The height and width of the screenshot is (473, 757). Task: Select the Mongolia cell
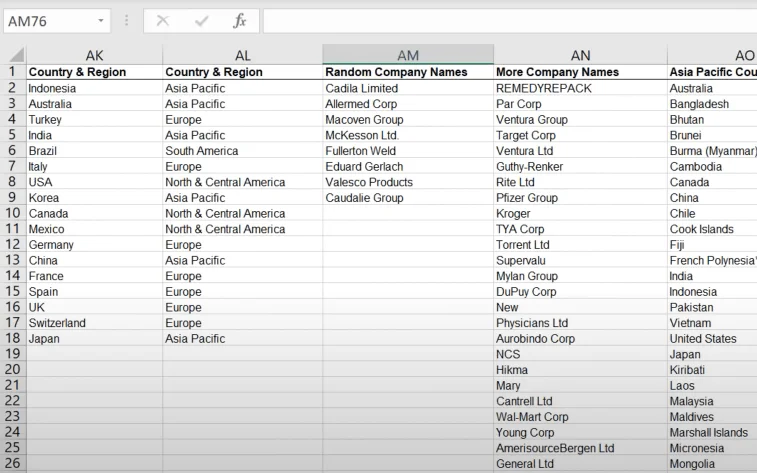[x=712, y=464]
